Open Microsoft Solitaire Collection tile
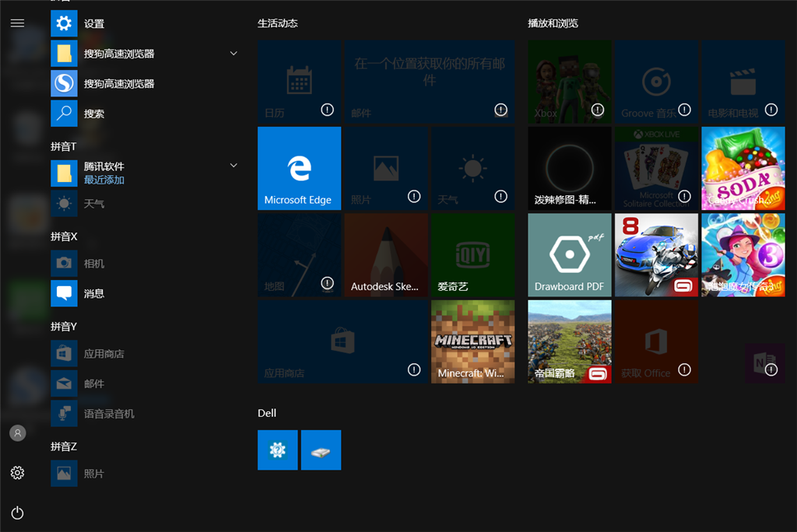 [x=656, y=168]
